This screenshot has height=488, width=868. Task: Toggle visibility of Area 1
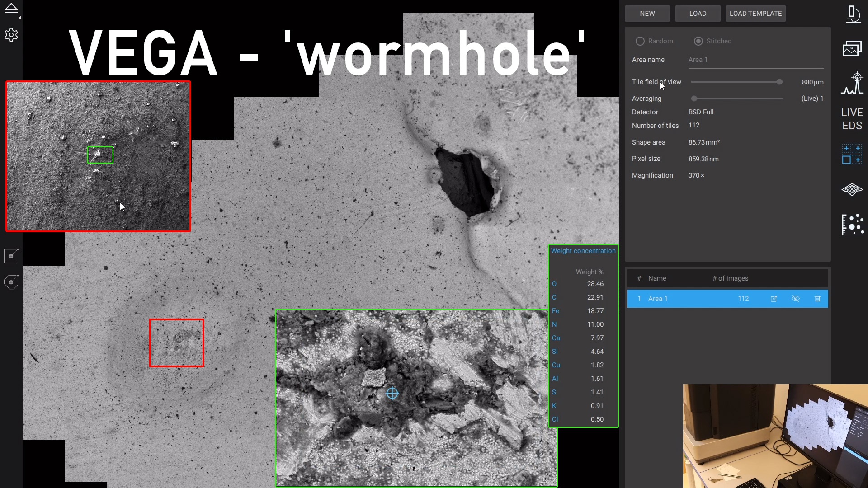click(x=796, y=299)
